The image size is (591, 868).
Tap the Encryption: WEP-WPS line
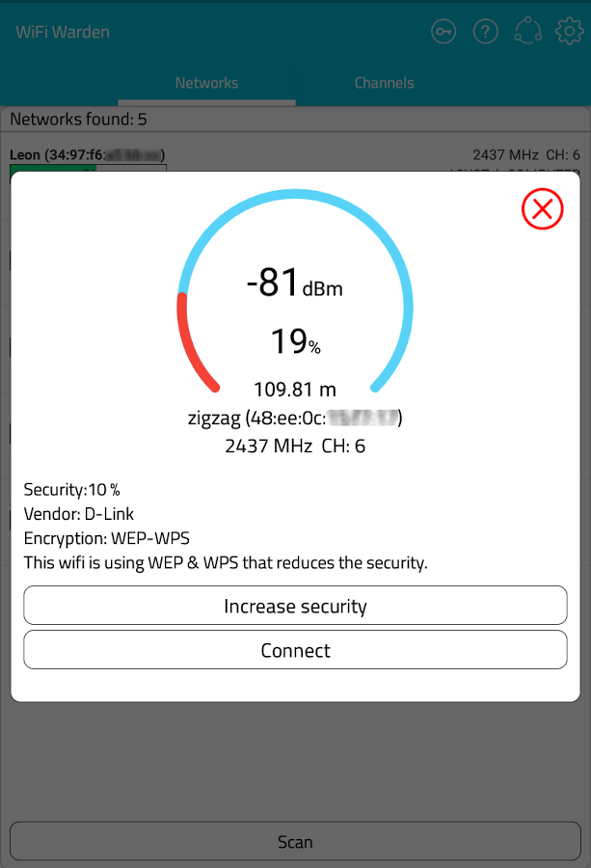[107, 538]
